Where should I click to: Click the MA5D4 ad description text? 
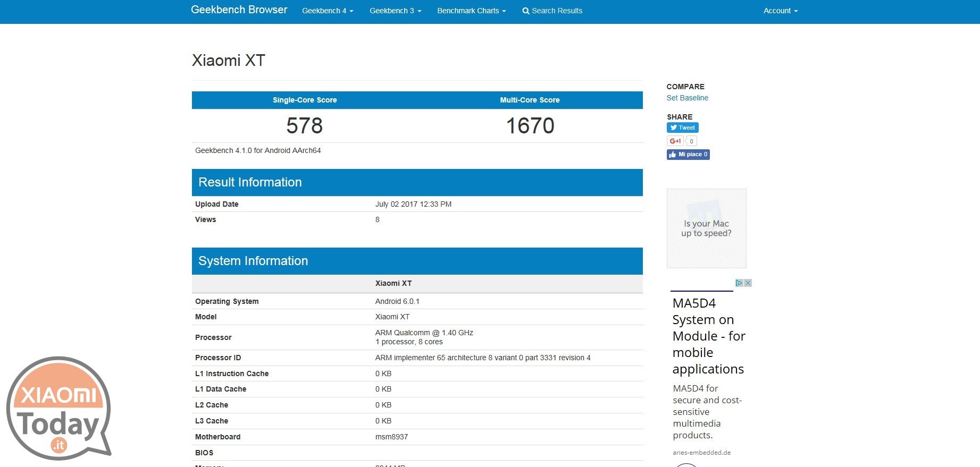[707, 412]
